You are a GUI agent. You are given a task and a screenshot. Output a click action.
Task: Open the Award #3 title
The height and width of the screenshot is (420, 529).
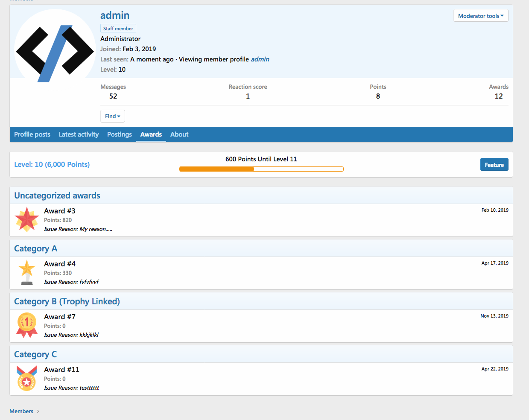click(60, 211)
